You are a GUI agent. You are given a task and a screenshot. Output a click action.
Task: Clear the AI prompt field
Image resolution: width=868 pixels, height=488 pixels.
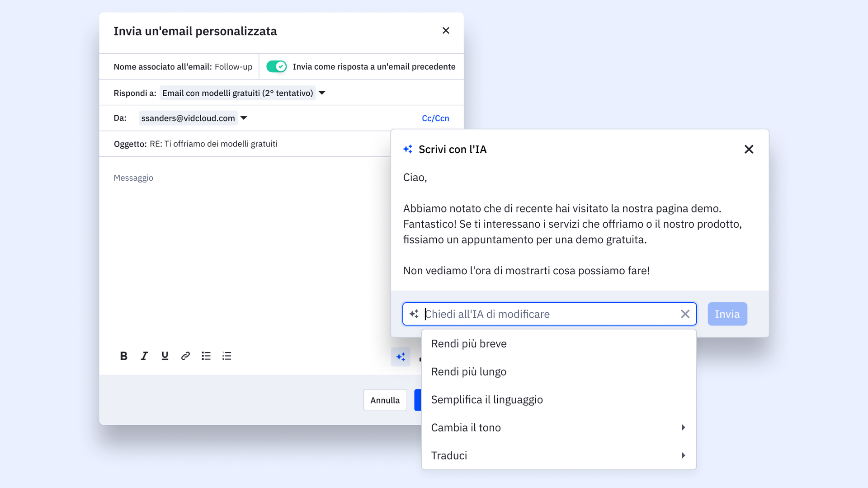pos(685,314)
